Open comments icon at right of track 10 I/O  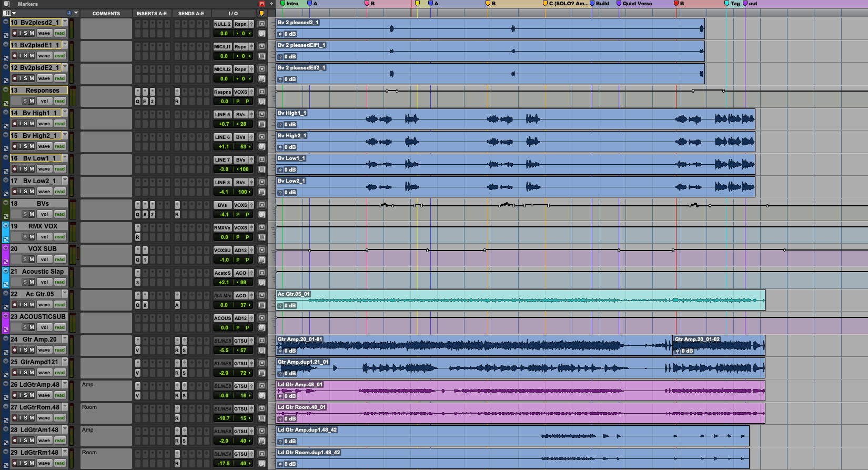click(261, 34)
